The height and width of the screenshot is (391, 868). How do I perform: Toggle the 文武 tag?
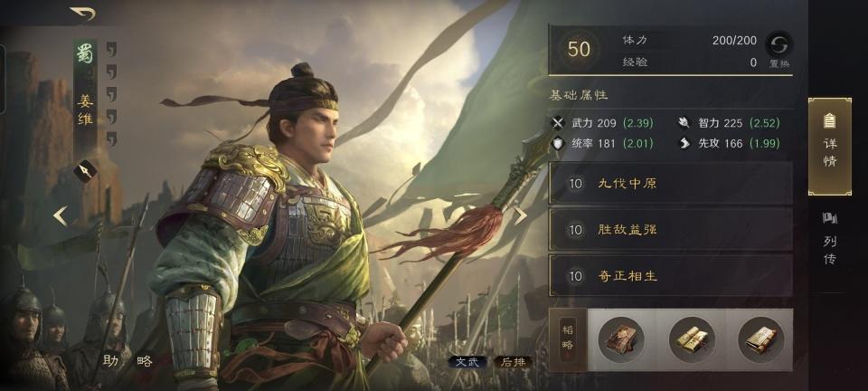(467, 362)
